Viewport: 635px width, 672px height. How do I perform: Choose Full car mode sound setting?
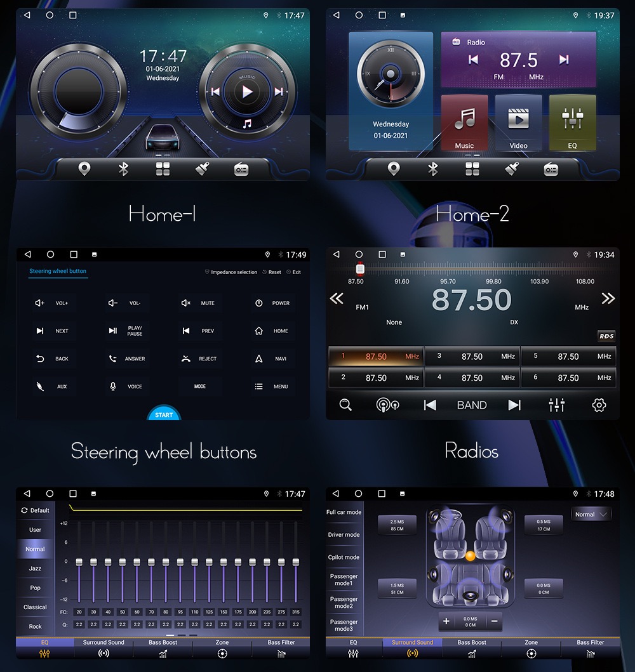344,512
